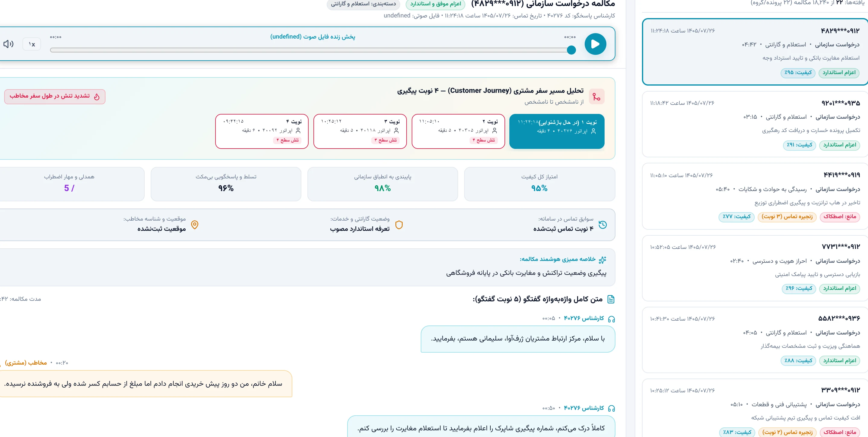This screenshot has width=868, height=437.
Task: Open call 0912***3309 about technical support
Action: 755,408
